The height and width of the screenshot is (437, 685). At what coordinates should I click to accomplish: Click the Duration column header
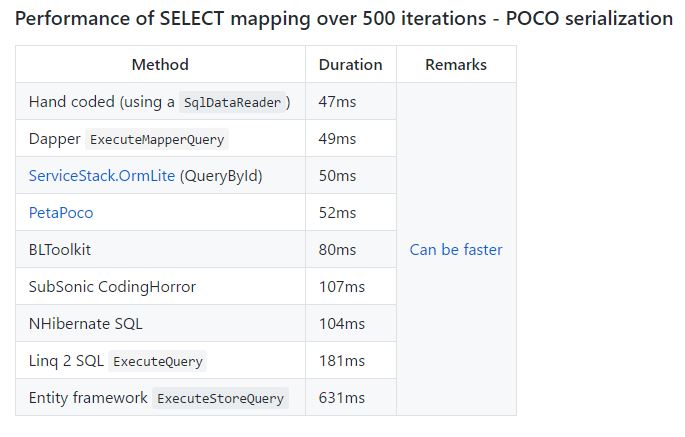[350, 65]
